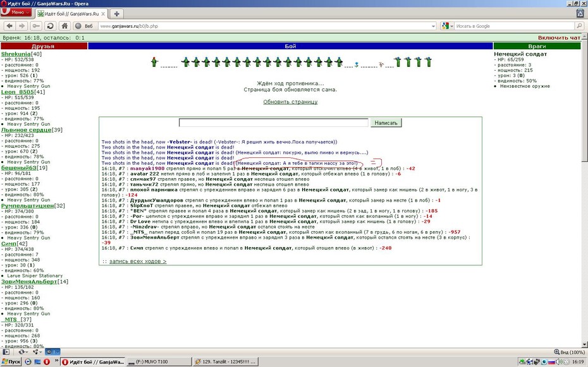The width and height of the screenshot is (588, 367).
Task: Launch Opera from quick launch icon
Action: click(47, 362)
